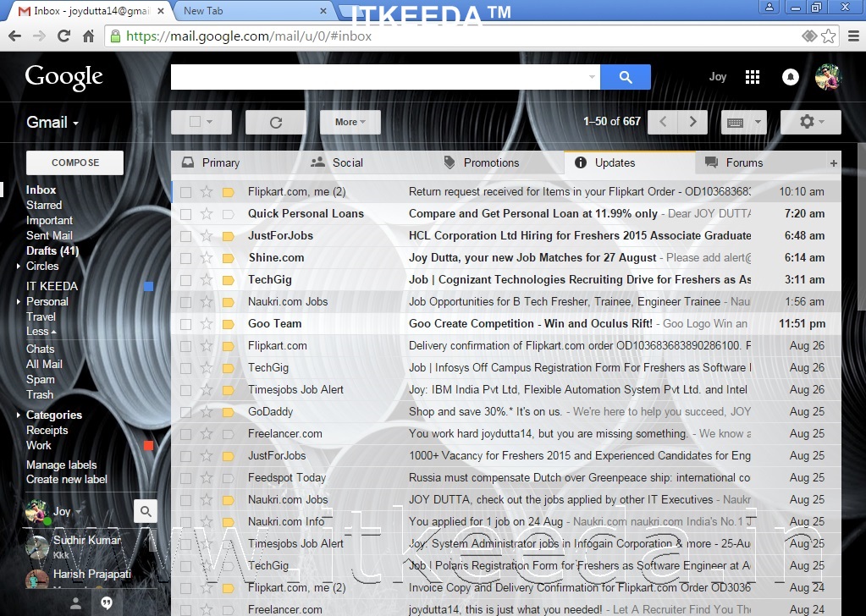Viewport: 866px width, 616px height.
Task: Click Create new label link
Action: tap(67, 479)
